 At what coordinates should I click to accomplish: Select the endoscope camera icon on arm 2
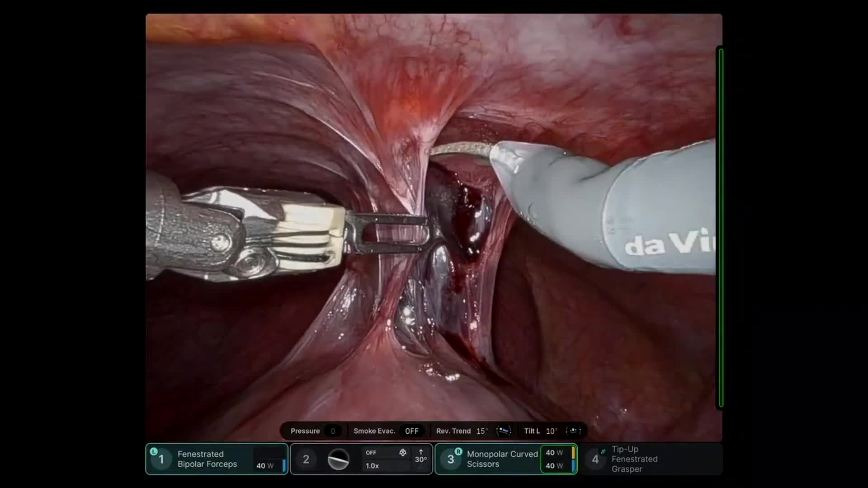pos(338,459)
